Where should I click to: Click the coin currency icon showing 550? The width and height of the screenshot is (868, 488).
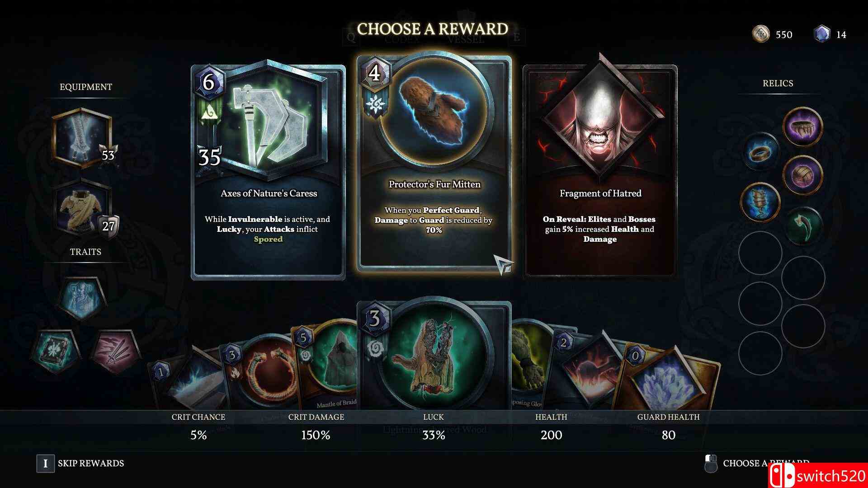coord(760,34)
